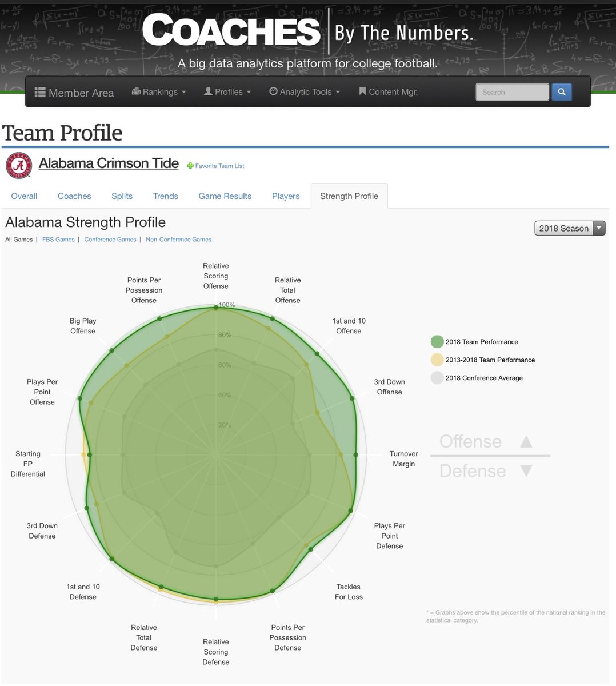Expand the Analytic Tools dropdown caret
Viewport: 616px width, 686px height.
[x=338, y=92]
